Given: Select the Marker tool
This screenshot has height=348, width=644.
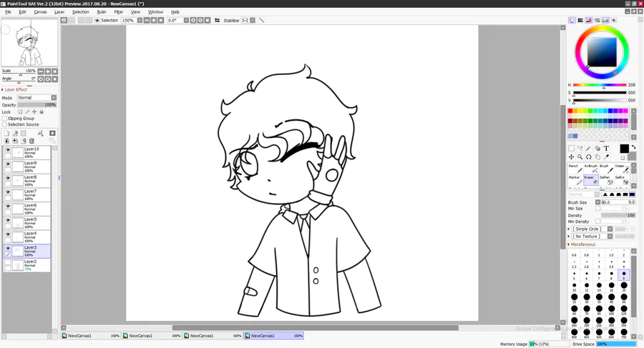Looking at the screenshot, I should tap(575, 180).
